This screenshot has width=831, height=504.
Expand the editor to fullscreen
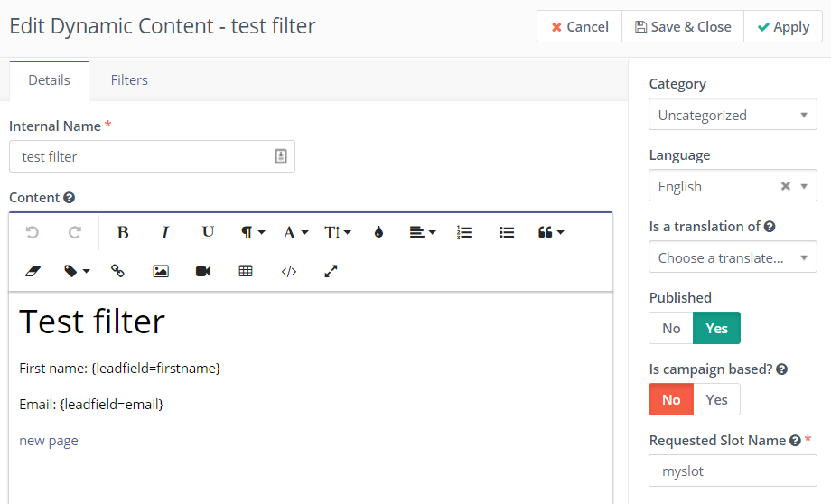(331, 271)
